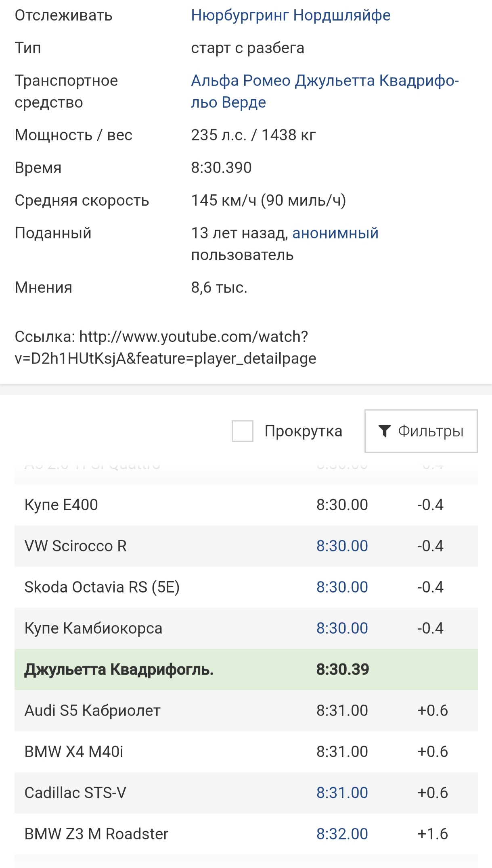Screen dimensions: 492x868
Task: Click the анонимный user link
Action: [x=335, y=233]
